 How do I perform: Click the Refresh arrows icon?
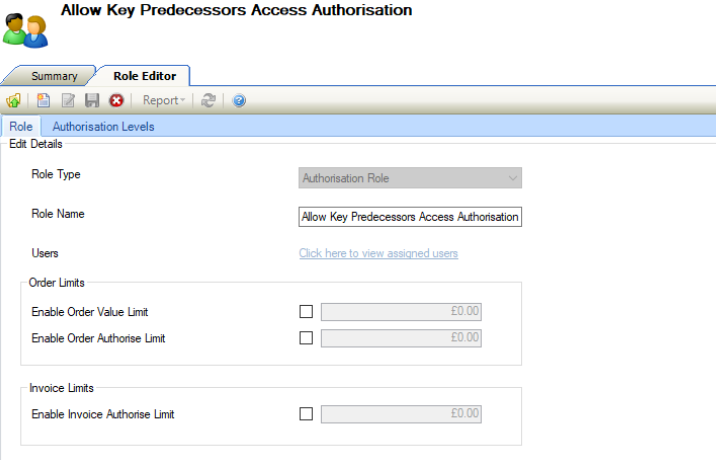tap(208, 100)
